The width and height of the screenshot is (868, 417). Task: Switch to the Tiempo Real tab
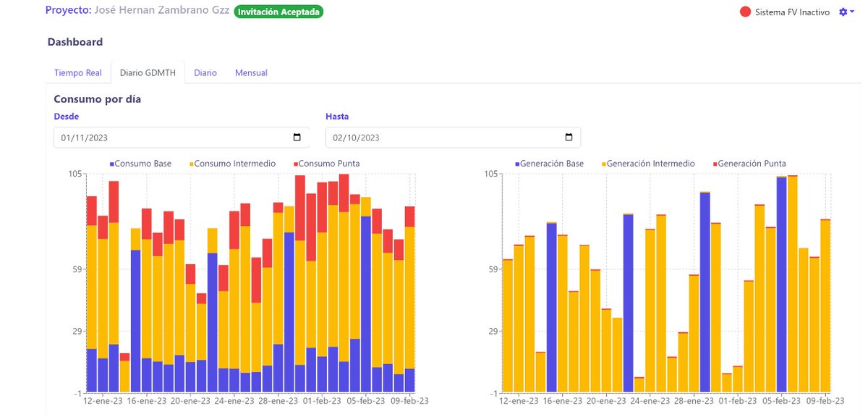click(78, 73)
